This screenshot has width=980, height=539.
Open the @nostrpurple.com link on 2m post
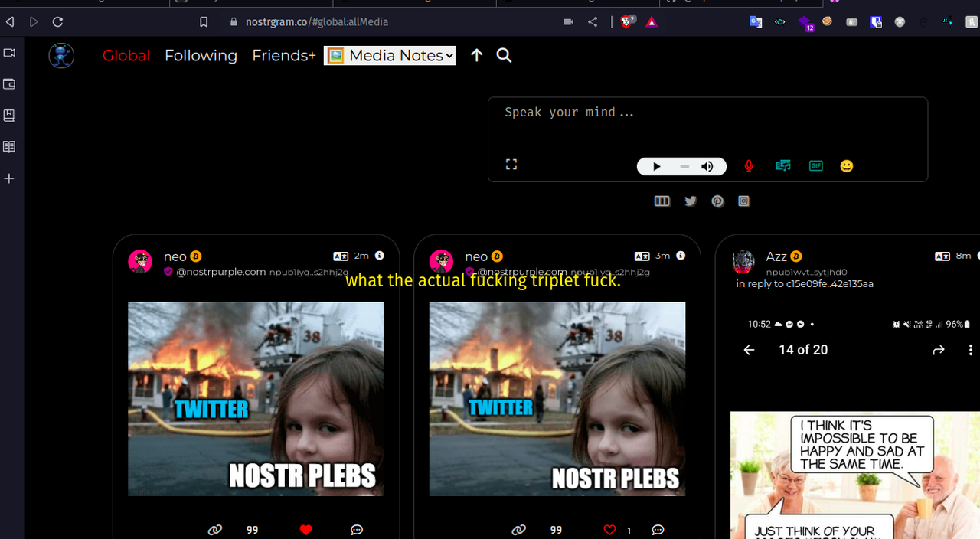(221, 272)
